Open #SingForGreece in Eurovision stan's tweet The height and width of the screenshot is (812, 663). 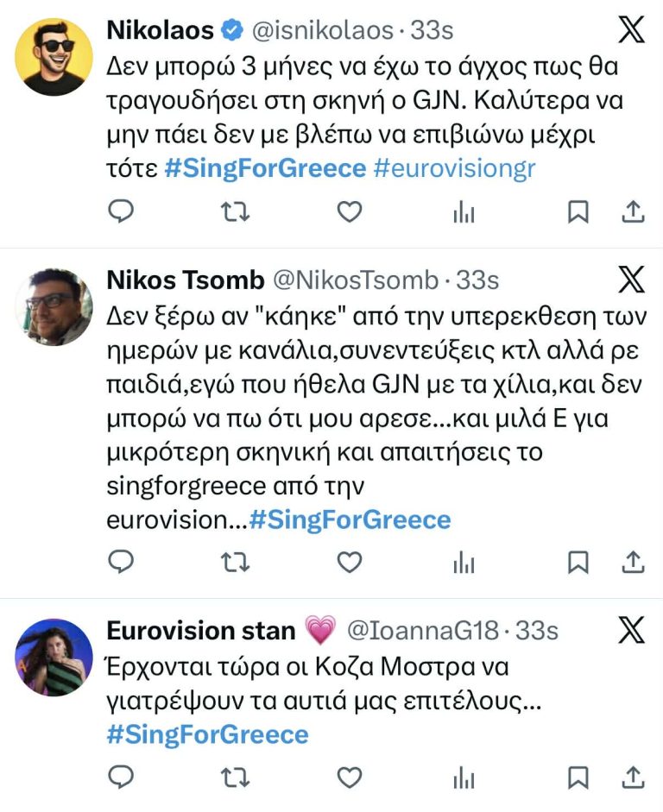pyautogui.click(x=207, y=734)
